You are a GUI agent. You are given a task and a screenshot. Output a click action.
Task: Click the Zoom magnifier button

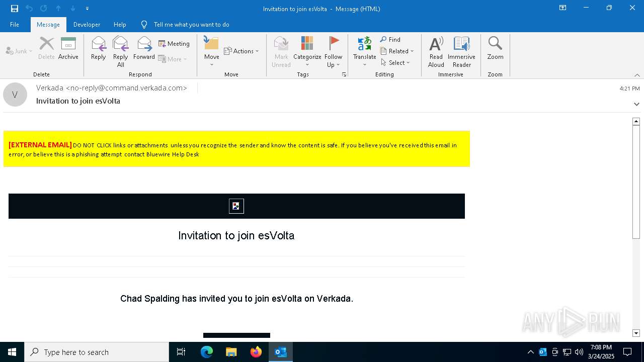(495, 48)
